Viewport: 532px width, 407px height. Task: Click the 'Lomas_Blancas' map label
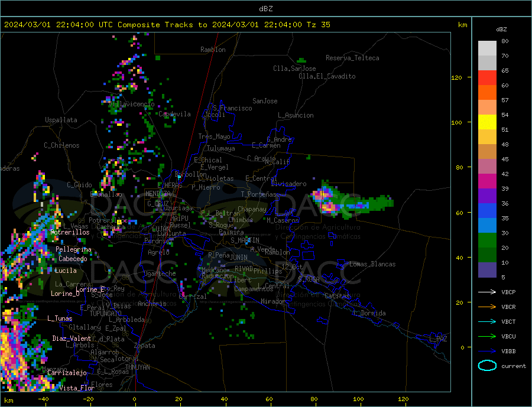[372, 264]
